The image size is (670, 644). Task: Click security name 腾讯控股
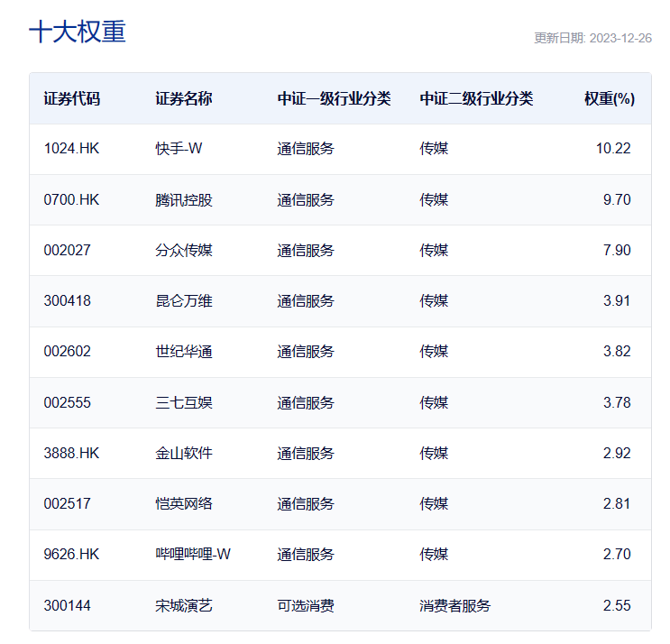[184, 199]
